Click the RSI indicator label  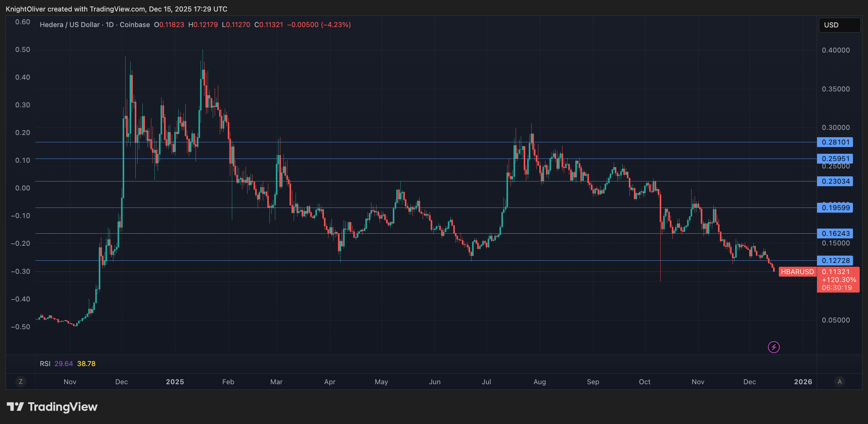(x=45, y=364)
